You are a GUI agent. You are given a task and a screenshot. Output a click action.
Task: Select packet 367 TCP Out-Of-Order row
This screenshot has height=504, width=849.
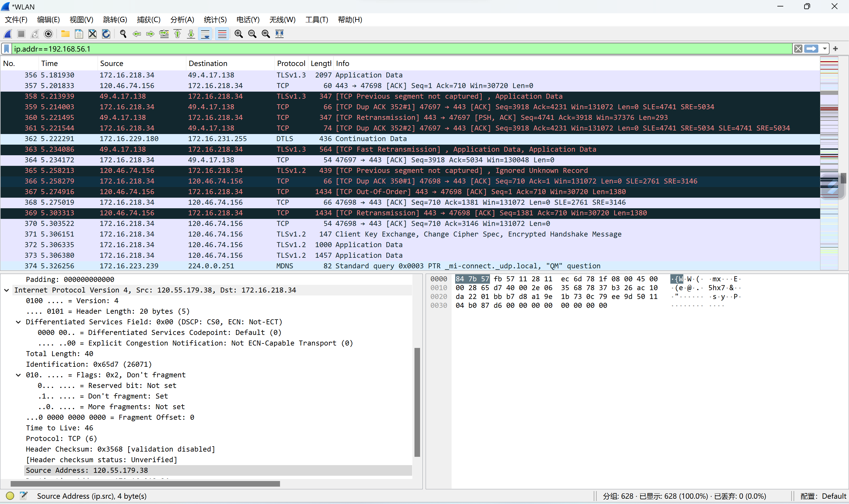(x=410, y=192)
